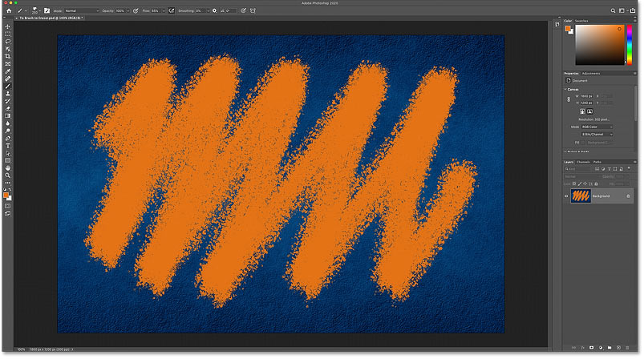644x359 pixels.
Task: Open the painting Mode dropdown
Action: (x=82, y=10)
